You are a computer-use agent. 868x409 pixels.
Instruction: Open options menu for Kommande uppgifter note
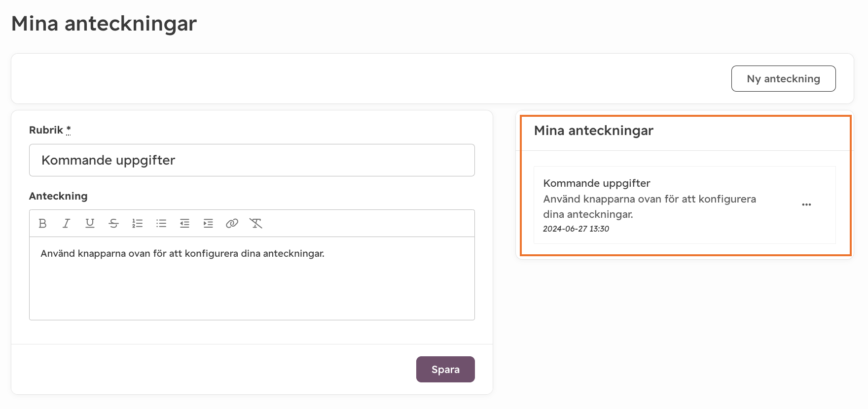(x=806, y=204)
